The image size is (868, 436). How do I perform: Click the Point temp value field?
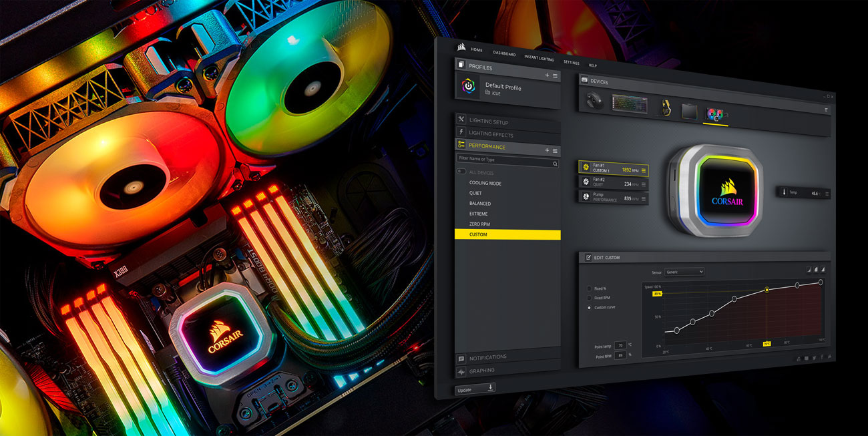pyautogui.click(x=620, y=346)
